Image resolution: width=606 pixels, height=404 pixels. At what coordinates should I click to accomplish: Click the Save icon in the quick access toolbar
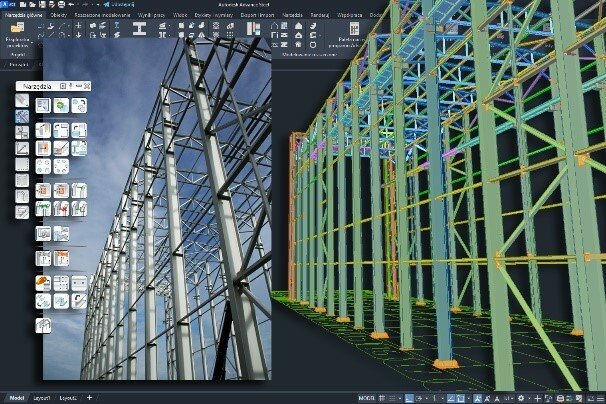click(x=43, y=5)
